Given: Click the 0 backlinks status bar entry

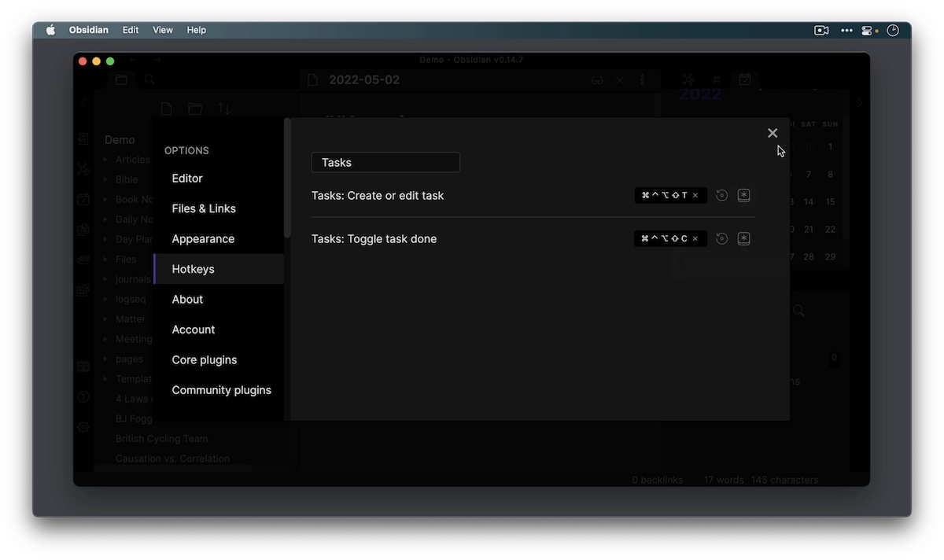Looking at the screenshot, I should pyautogui.click(x=658, y=480).
